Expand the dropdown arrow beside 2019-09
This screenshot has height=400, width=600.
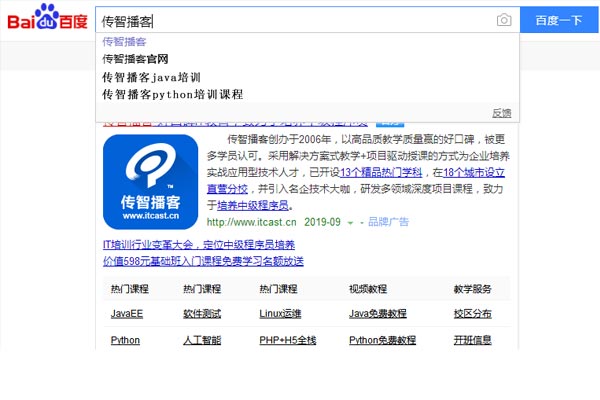[x=349, y=222]
